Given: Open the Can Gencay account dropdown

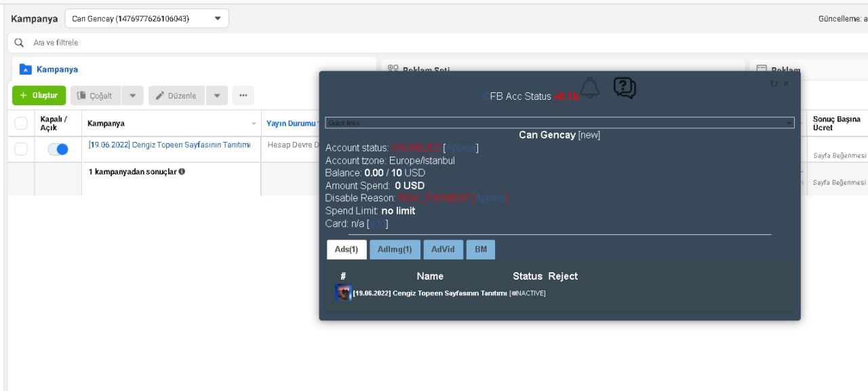Looking at the screenshot, I should pyautogui.click(x=147, y=18).
